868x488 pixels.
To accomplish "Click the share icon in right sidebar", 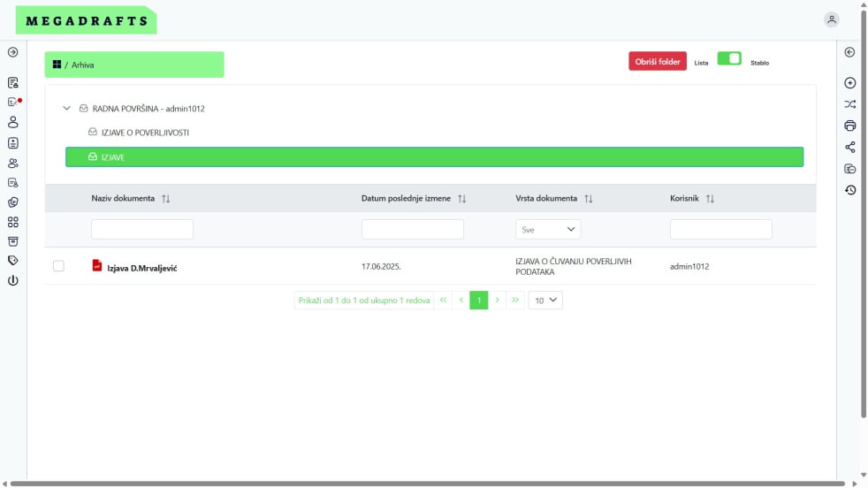I will point(850,147).
